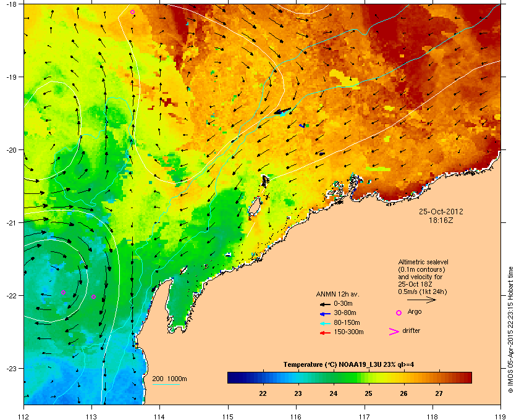Click the 'Altimetric sealevel' caption
Image resolution: width=519 pixels, height=420 pixels.
point(423,262)
